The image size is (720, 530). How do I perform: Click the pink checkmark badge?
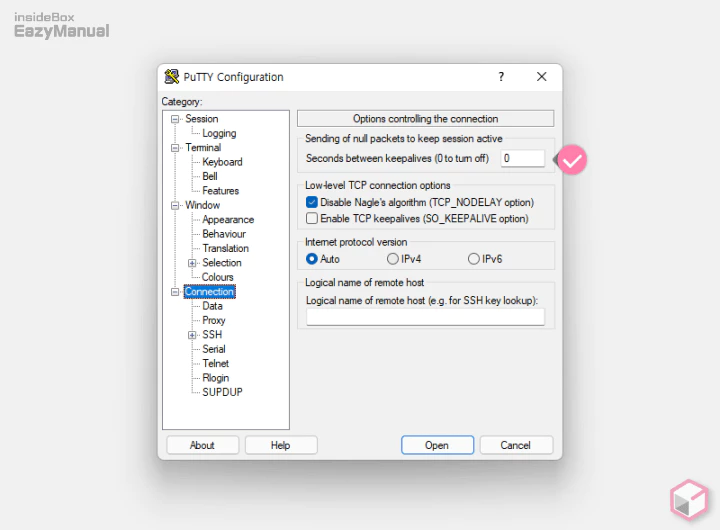pyautogui.click(x=572, y=159)
